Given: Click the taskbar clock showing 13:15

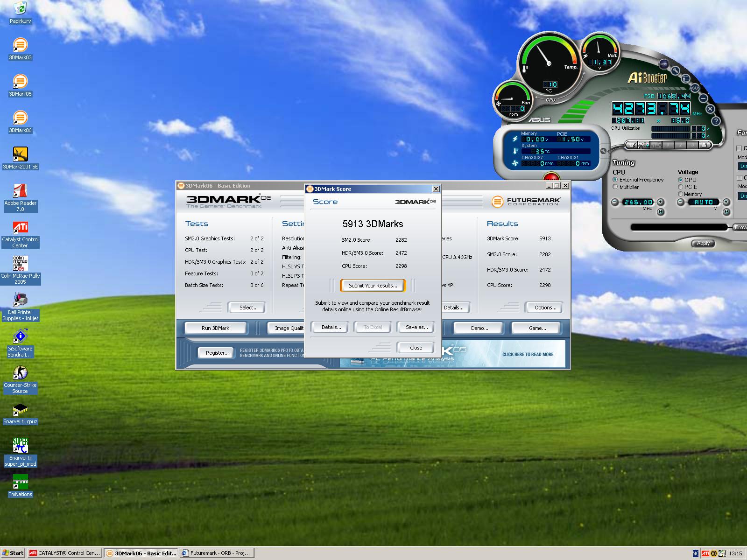Looking at the screenshot, I should [x=735, y=553].
